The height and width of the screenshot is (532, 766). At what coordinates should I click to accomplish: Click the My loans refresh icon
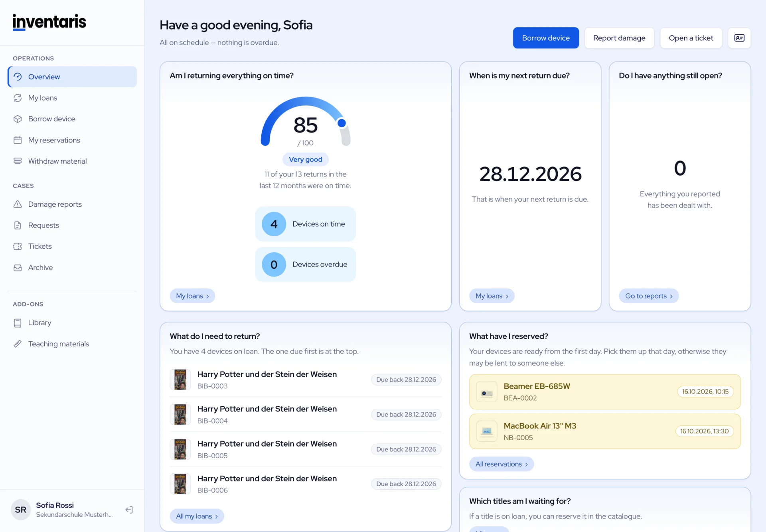tap(18, 98)
